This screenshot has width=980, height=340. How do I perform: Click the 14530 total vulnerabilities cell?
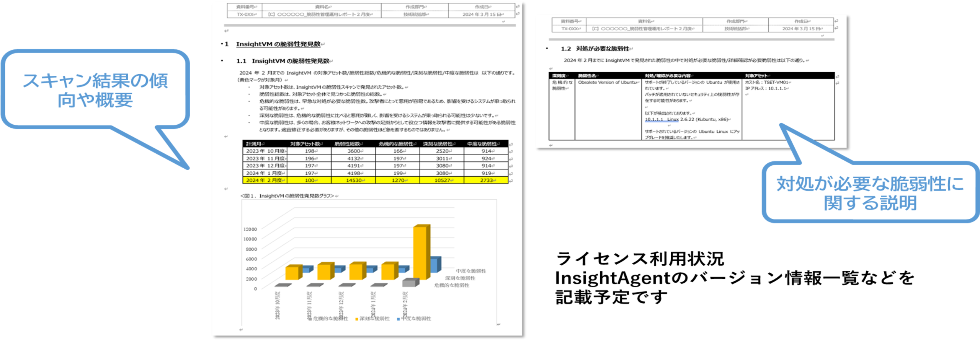pos(353,180)
